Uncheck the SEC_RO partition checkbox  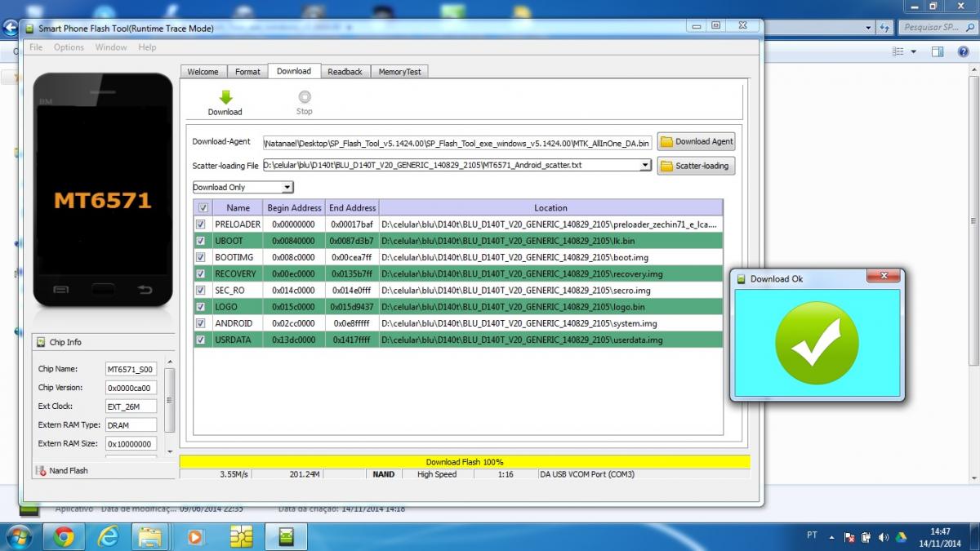coord(201,290)
